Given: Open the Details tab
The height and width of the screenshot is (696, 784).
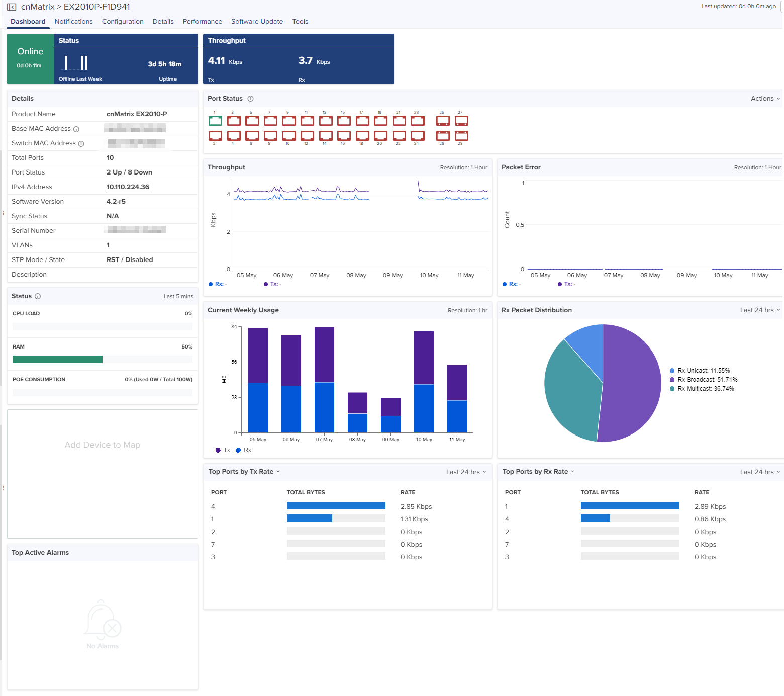Looking at the screenshot, I should (163, 21).
